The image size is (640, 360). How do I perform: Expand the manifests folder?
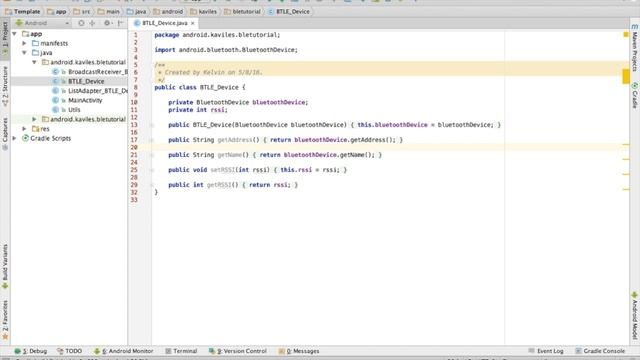24,43
